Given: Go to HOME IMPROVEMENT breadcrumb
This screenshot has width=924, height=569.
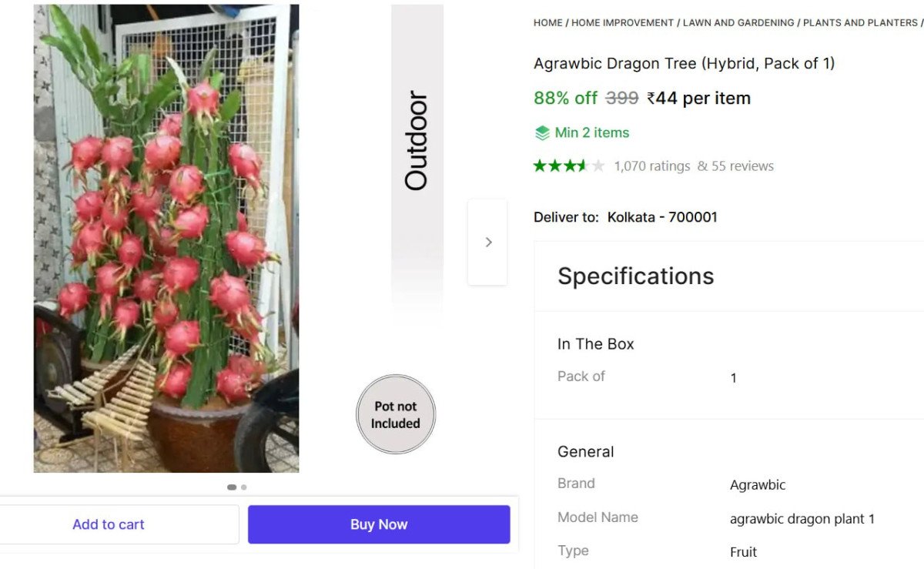Looking at the screenshot, I should (x=622, y=23).
